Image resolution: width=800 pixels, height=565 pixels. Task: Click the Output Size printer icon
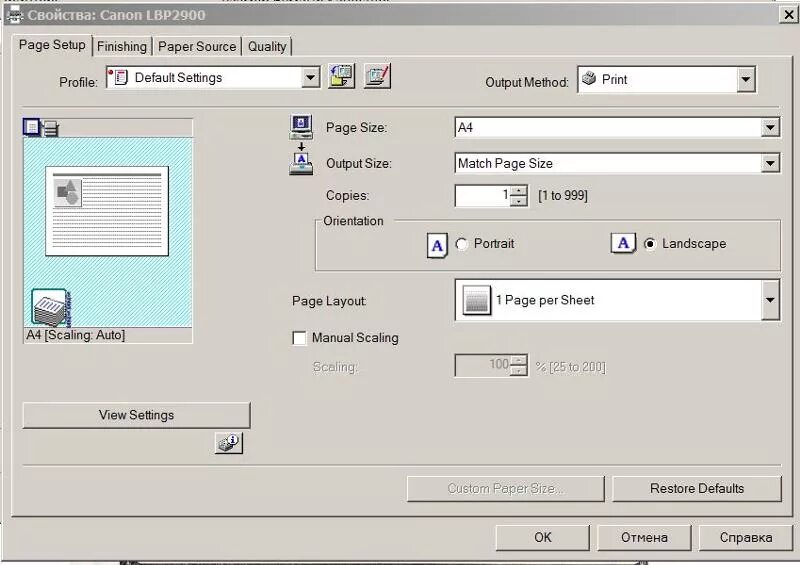point(301,164)
